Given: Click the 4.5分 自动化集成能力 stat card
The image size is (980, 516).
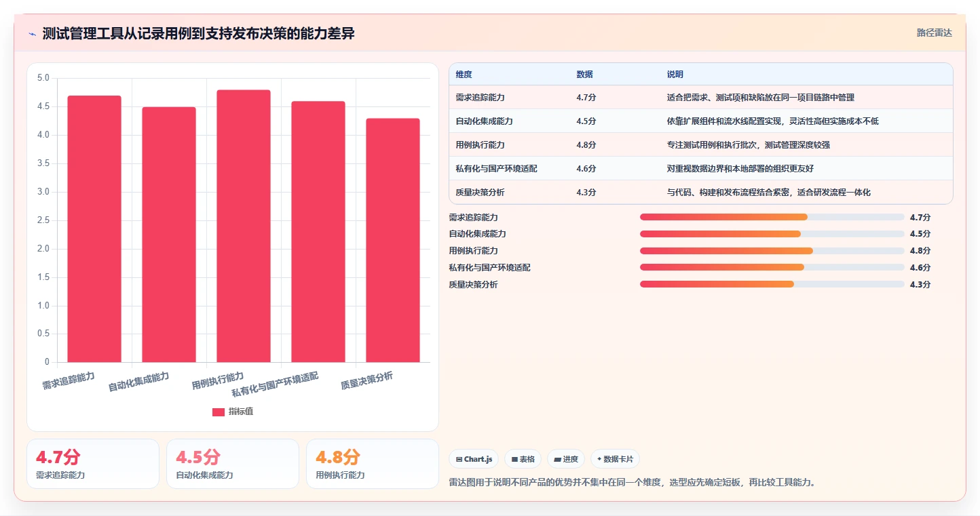Looking at the screenshot, I should (233, 464).
